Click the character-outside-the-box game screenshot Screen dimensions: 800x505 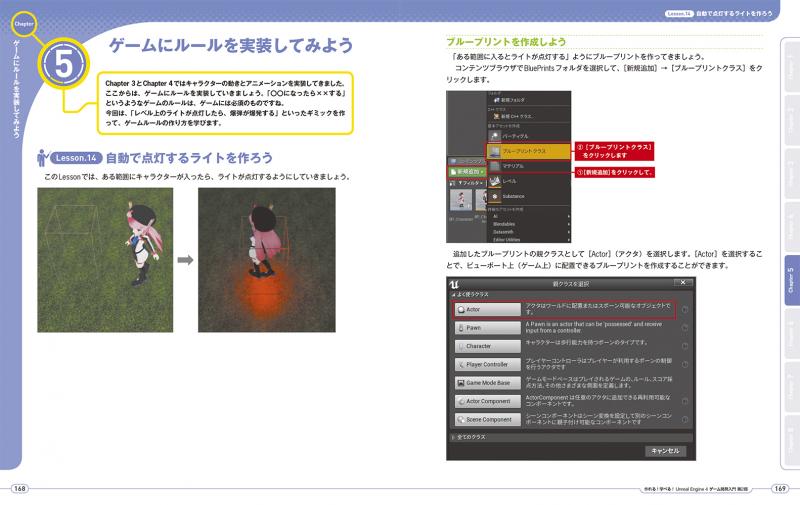point(105,260)
